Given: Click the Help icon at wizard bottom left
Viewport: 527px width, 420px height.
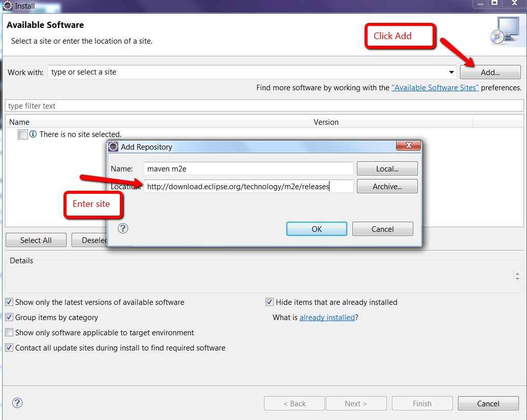Looking at the screenshot, I should 17,403.
